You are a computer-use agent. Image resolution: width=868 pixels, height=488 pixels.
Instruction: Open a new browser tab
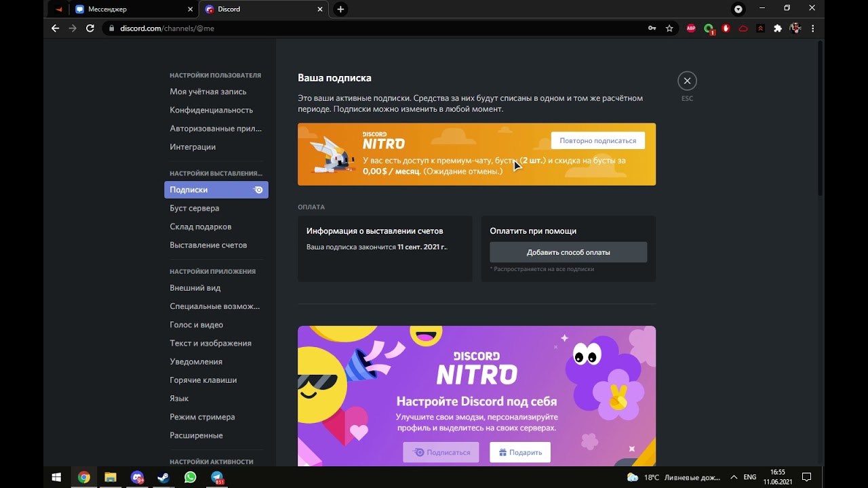point(340,9)
